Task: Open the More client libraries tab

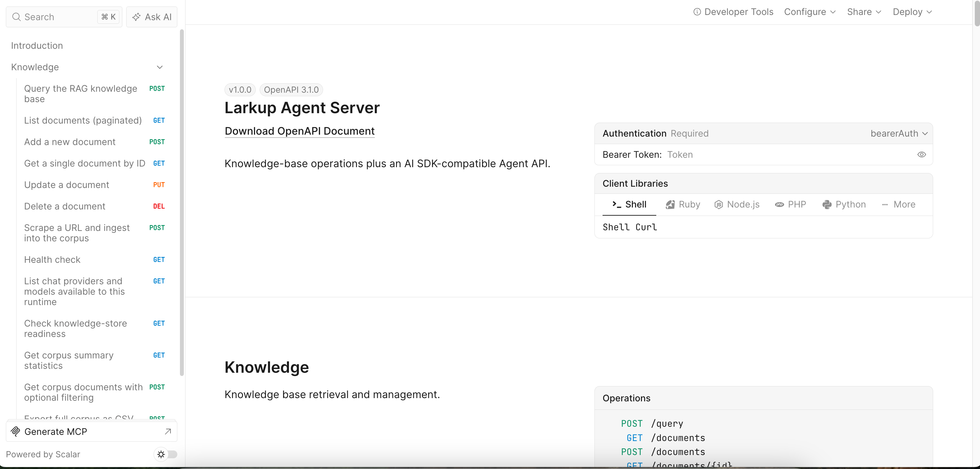Action: [898, 204]
